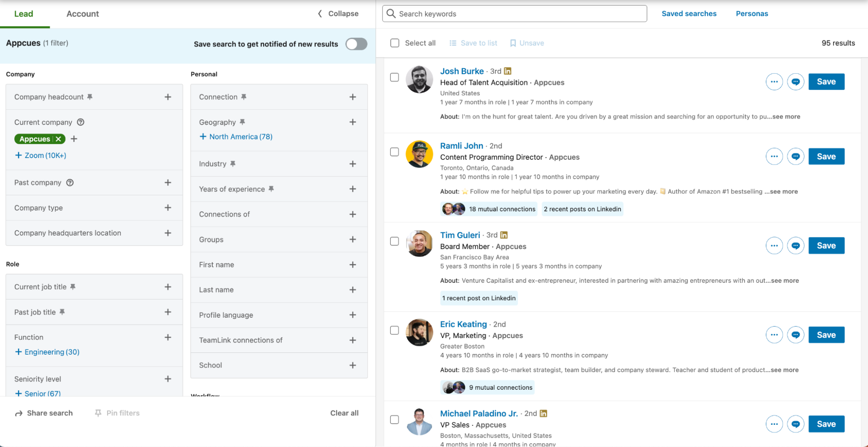Image resolution: width=868 pixels, height=447 pixels.
Task: Click the pin icon next to Past job title
Action: [x=62, y=312]
